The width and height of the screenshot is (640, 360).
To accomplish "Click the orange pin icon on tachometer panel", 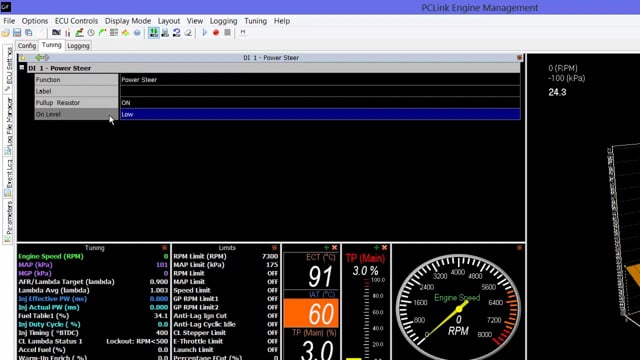I will tap(519, 248).
